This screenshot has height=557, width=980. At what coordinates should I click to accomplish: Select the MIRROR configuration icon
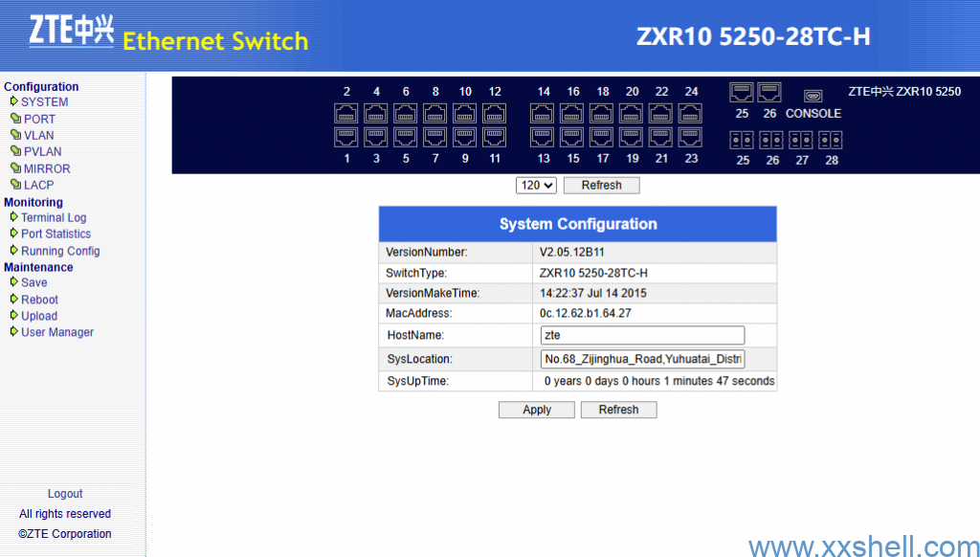(x=16, y=167)
